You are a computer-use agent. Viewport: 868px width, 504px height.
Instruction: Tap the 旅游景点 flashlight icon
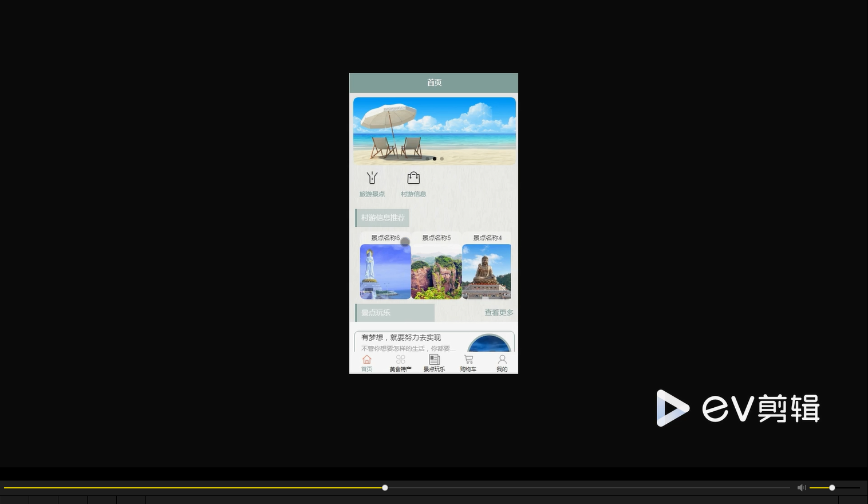pos(372,178)
